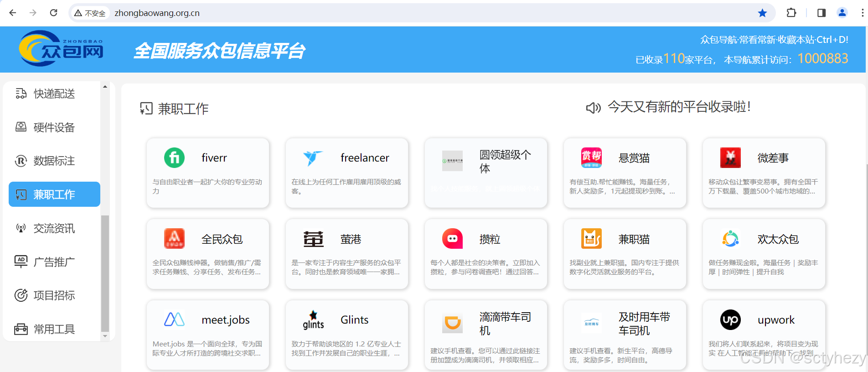
Task: Open the 萤港 card title
Action: coord(351,239)
